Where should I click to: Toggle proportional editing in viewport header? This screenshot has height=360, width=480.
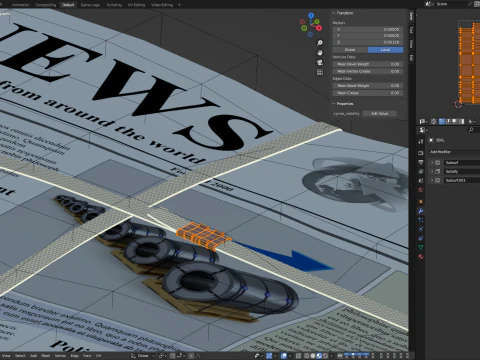pyautogui.click(x=191, y=356)
